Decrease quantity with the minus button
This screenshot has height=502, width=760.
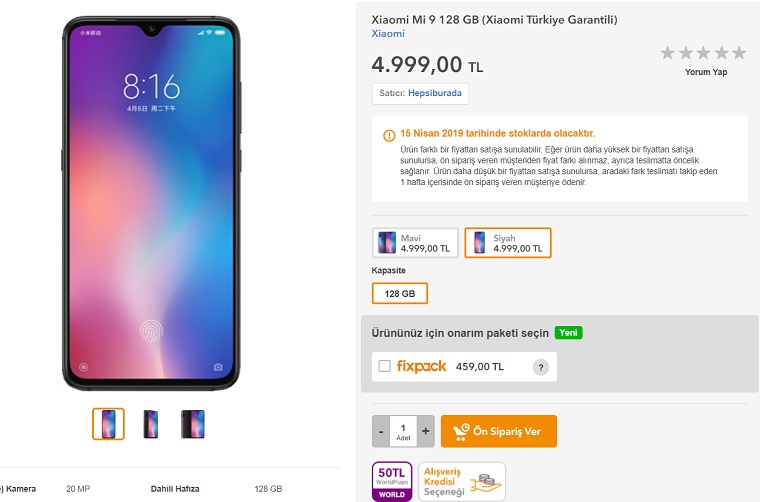pyautogui.click(x=381, y=431)
